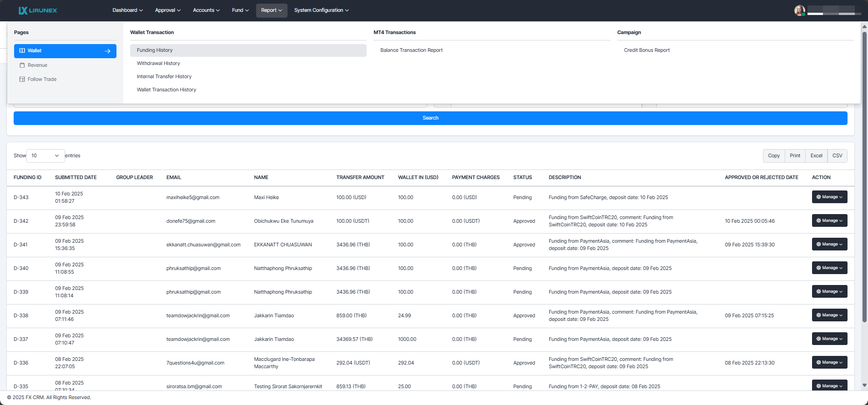Open Credit Bonus Report
Image resolution: width=868 pixels, height=405 pixels.
pos(646,50)
